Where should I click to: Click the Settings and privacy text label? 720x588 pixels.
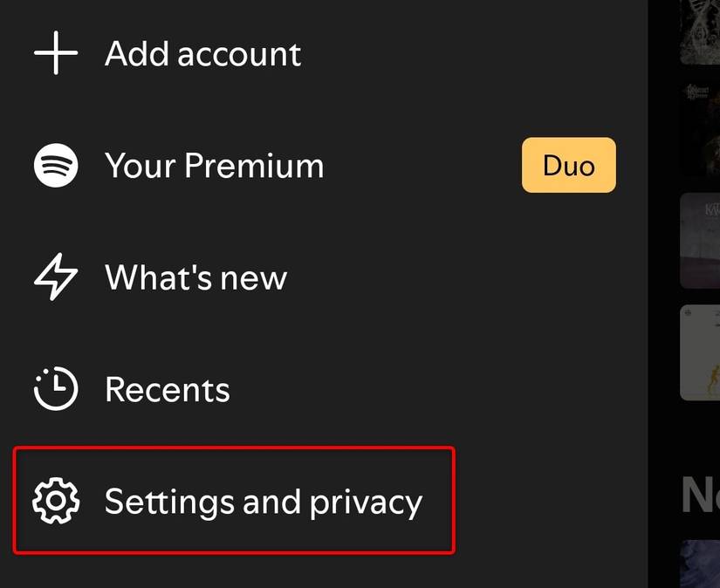click(264, 502)
